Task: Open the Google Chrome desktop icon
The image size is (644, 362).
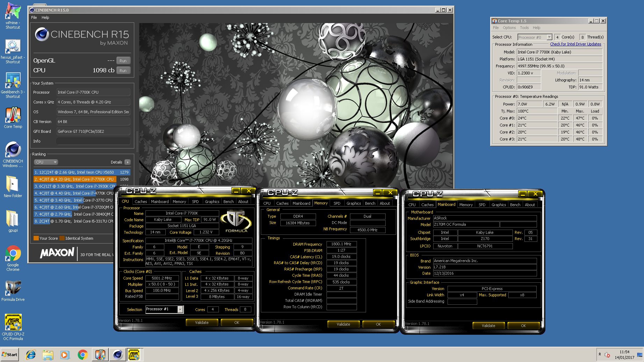Action: click(x=13, y=258)
